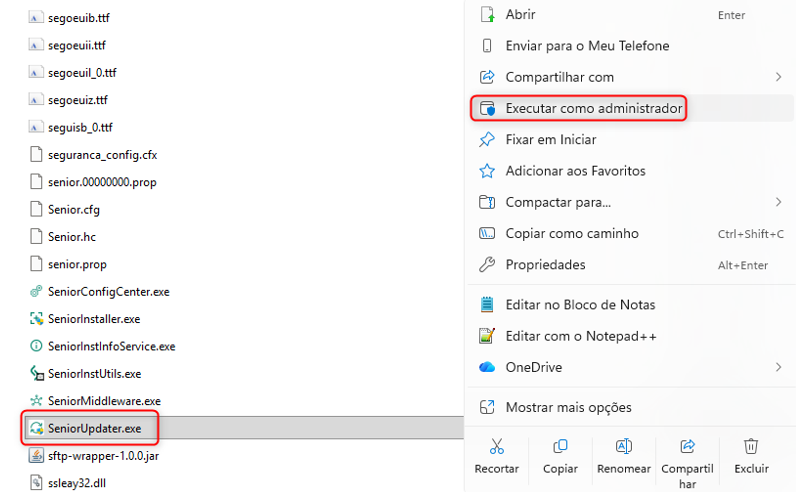Expand the Compactar para submenu arrow
The width and height of the screenshot is (796, 492).
click(x=778, y=202)
